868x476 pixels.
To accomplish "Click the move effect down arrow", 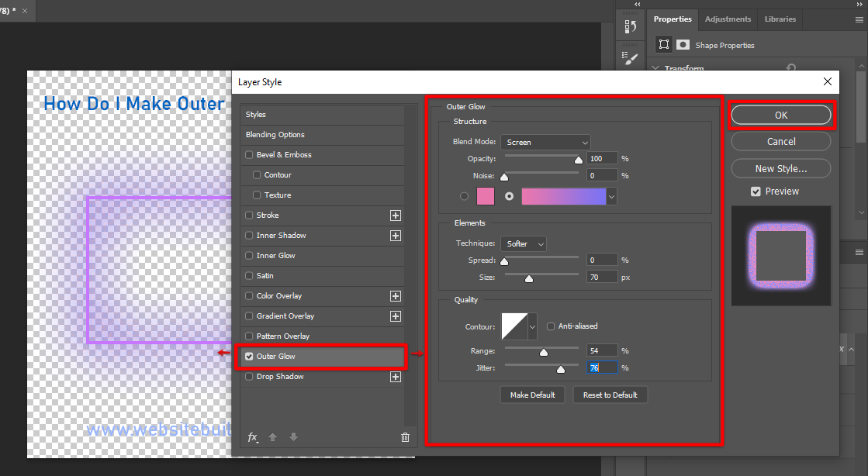I will tap(293, 437).
